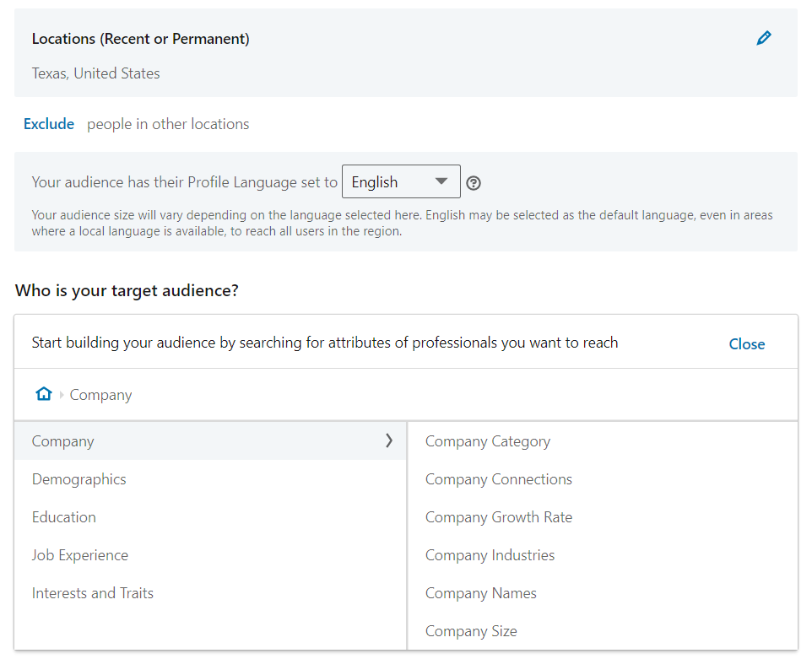The width and height of the screenshot is (812, 659).
Task: Select Company Names option
Action: 481,593
